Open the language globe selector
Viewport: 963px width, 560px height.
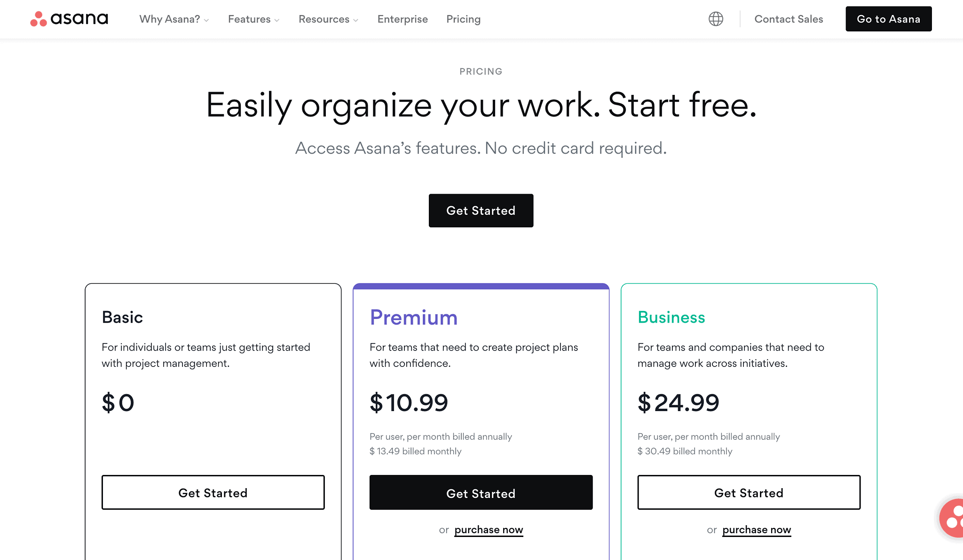click(x=716, y=19)
